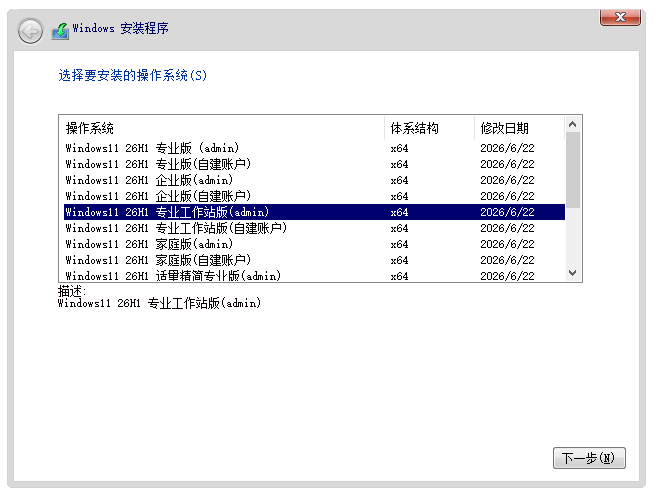Image resolution: width=657 pixels, height=500 pixels.
Task: Click the 下一步(N) button
Action: click(x=589, y=458)
